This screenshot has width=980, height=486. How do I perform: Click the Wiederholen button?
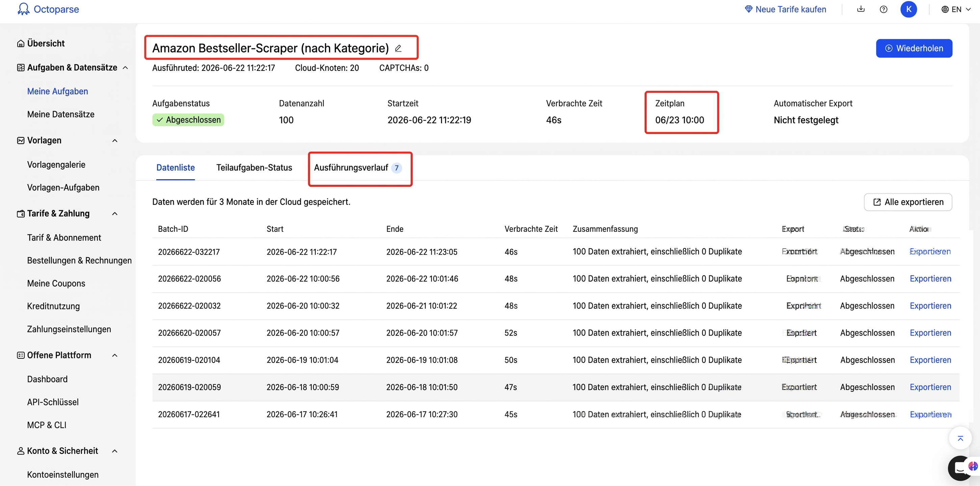(914, 48)
